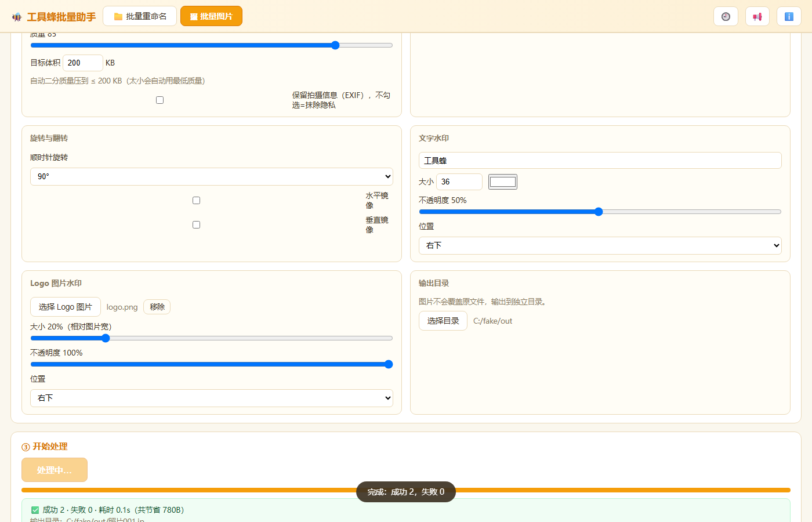This screenshot has height=522, width=812.
Task: Click the 图片不会覆盖原文件 hint text
Action: click(483, 302)
